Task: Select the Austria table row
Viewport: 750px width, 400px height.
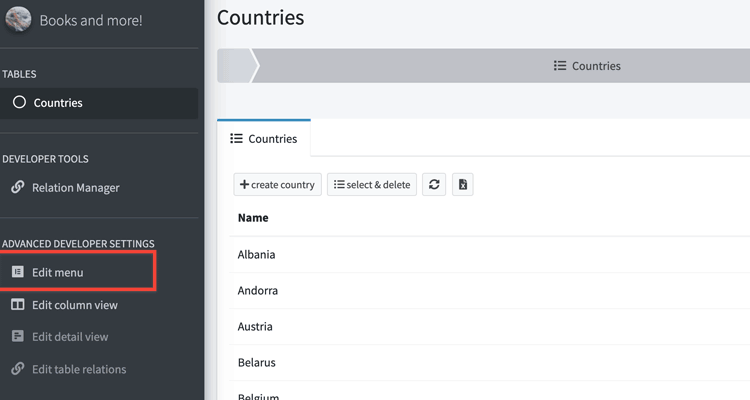Action: 255,327
